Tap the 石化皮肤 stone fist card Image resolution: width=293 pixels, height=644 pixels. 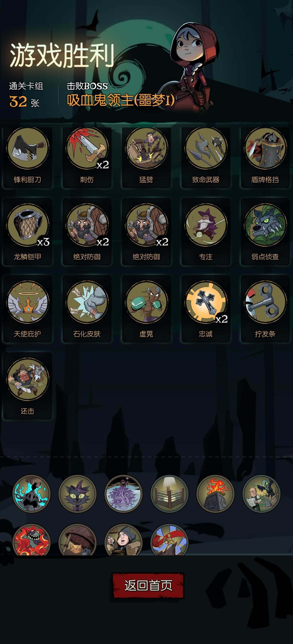point(87,309)
